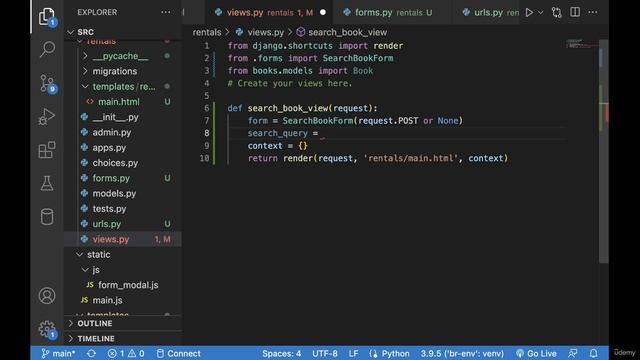Click the Go Live button
Image resolution: width=640 pixels, height=360 pixels.
click(x=536, y=353)
